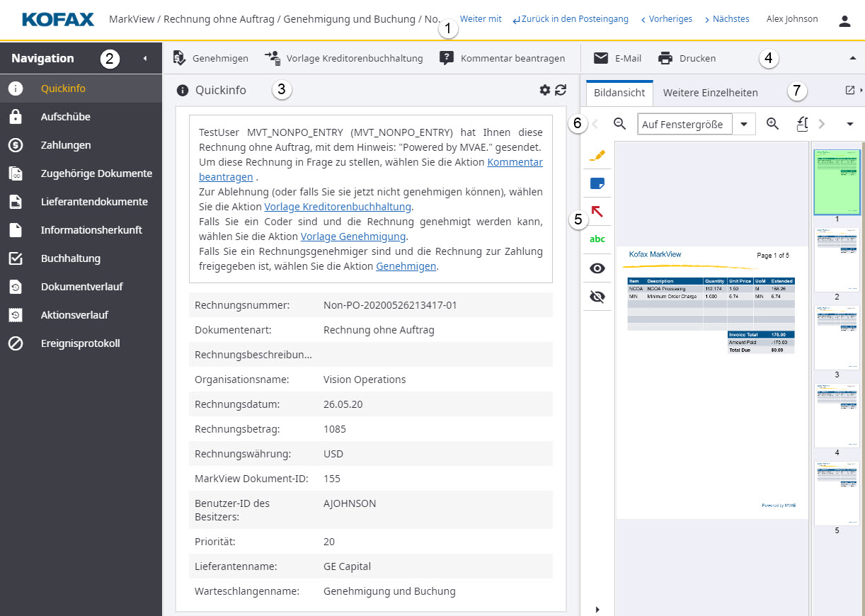Image resolution: width=865 pixels, height=616 pixels.
Task: Collapse the action toolbar with up arrow
Action: (852, 59)
